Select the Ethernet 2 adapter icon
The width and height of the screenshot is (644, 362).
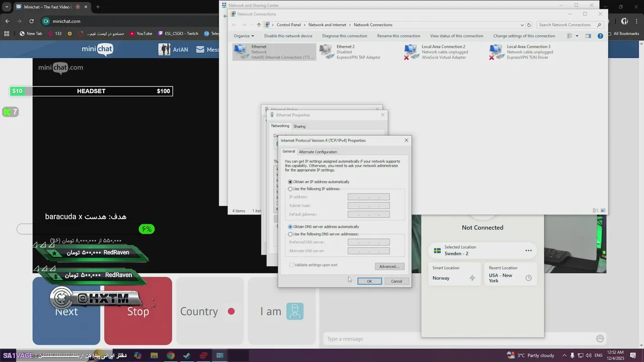(x=327, y=51)
